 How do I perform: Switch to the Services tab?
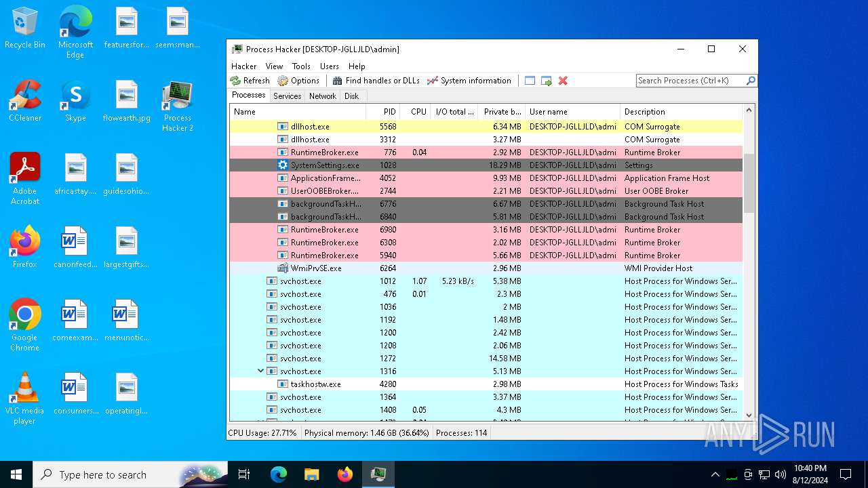[287, 96]
